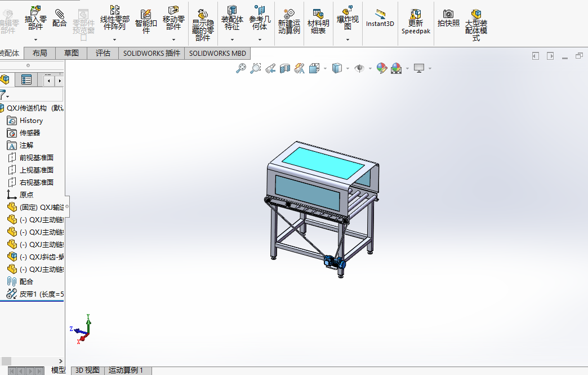The height and width of the screenshot is (375, 588).
Task: Expand Move Component dropdown arrow
Action: pos(173,40)
